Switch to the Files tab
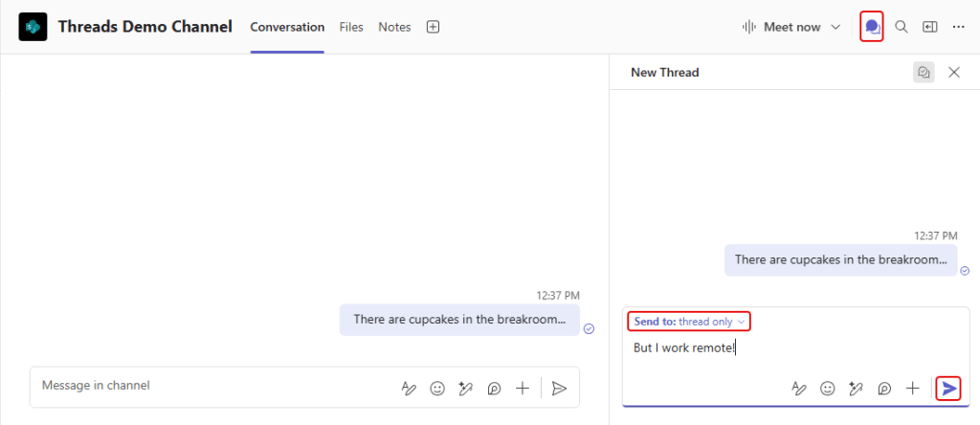This screenshot has height=425, width=980. 351,27
